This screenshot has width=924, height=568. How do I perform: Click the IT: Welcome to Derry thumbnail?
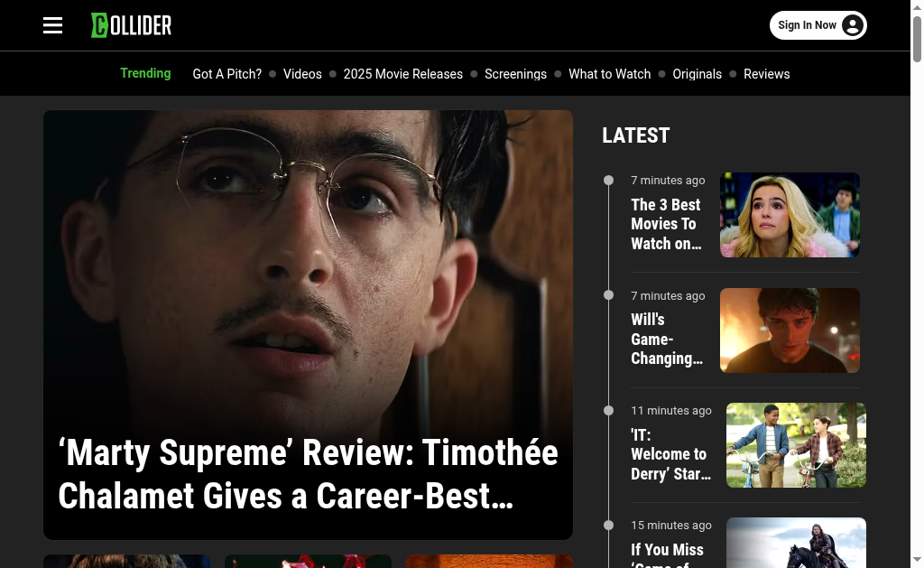[796, 445]
